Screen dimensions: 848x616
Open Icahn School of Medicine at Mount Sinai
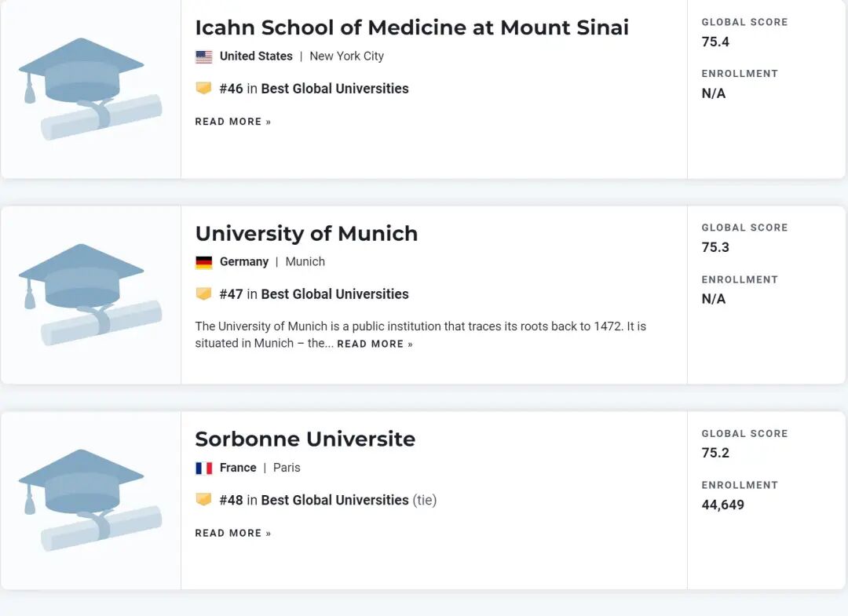411,27
